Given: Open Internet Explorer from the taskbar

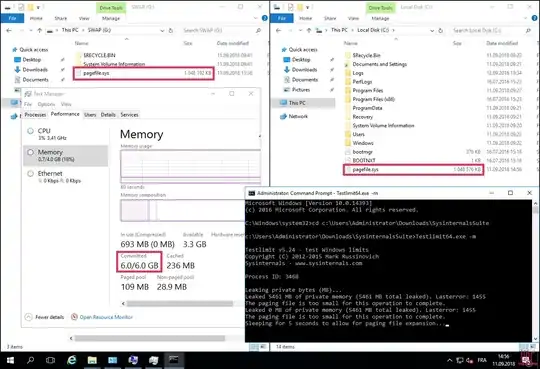Looking at the screenshot, I should [x=72, y=360].
